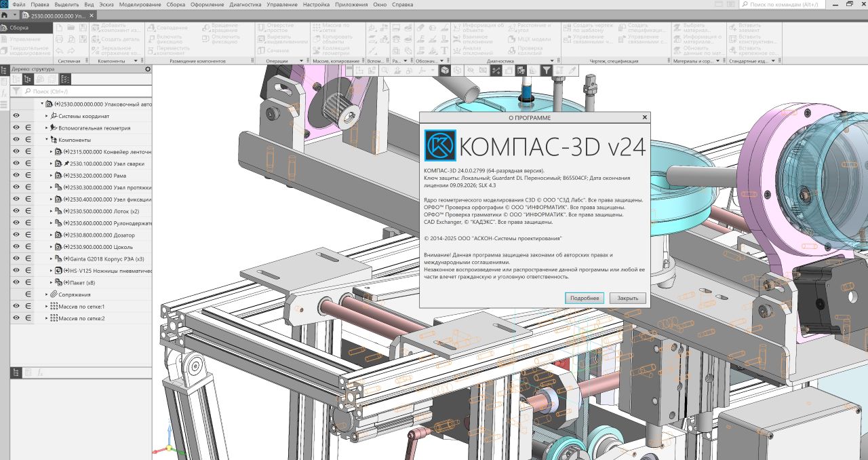This screenshot has width=868, height=460.
Task: Open the tree panel settings gear
Action: tap(148, 69)
